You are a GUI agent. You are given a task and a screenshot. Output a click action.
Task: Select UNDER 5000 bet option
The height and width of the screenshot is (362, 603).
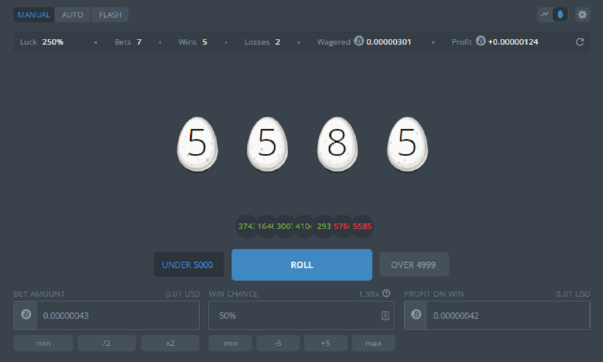click(188, 265)
